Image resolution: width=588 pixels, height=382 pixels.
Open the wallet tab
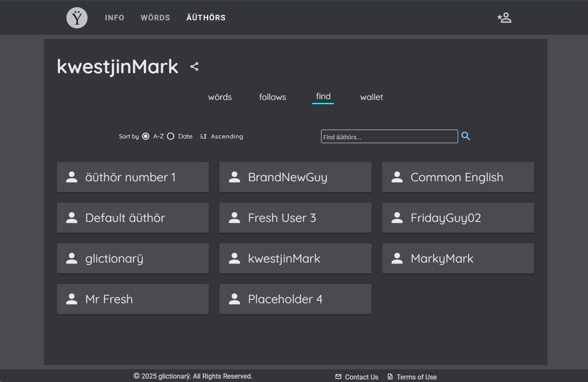click(x=371, y=97)
